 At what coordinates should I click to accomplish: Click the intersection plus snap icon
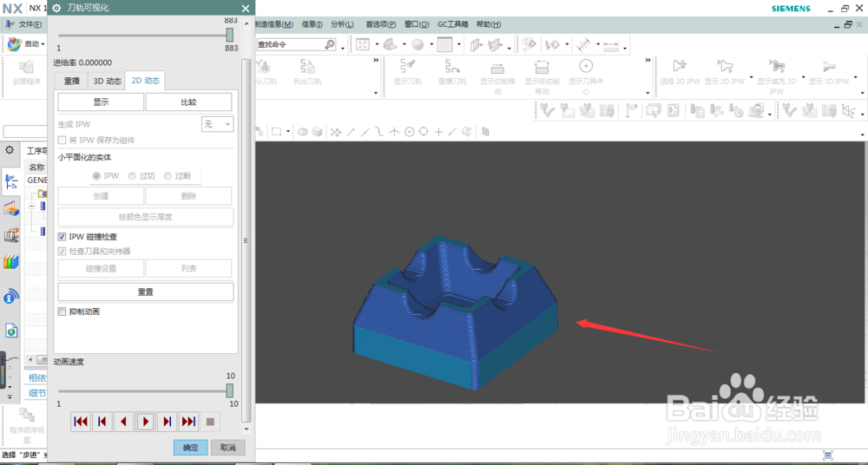click(x=438, y=132)
